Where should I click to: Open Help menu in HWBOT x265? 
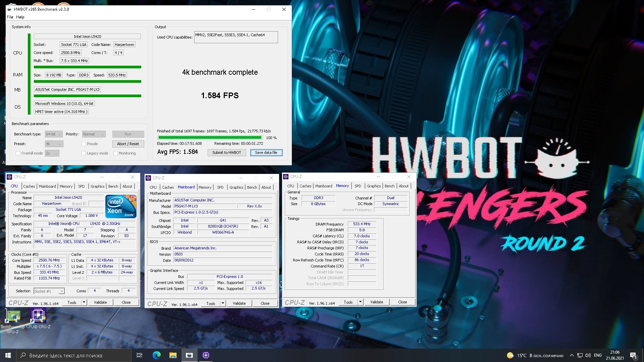tap(20, 17)
